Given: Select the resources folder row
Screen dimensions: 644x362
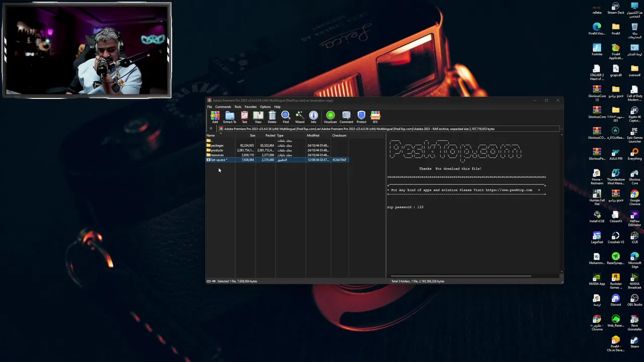Looking at the screenshot, I should pyautogui.click(x=277, y=155).
